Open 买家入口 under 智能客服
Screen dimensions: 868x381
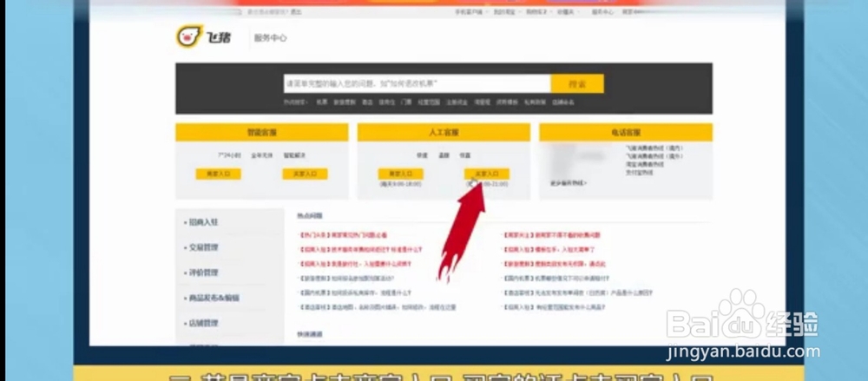click(x=305, y=174)
